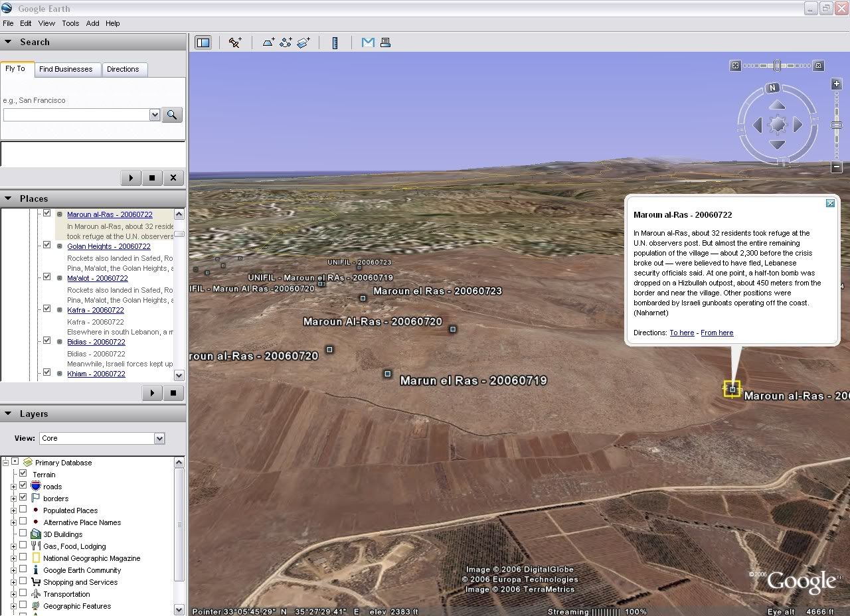The image size is (850, 616).
Task: Click the zoom in plus button
Action: click(837, 84)
